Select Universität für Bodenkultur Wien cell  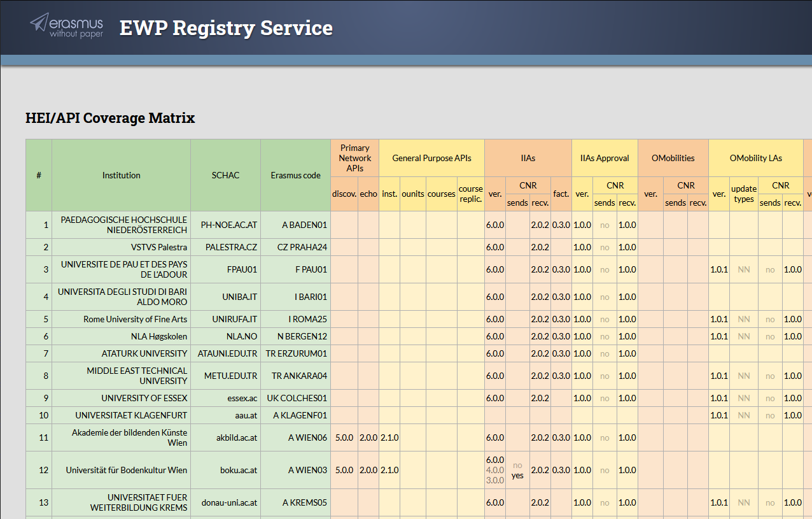pos(121,470)
